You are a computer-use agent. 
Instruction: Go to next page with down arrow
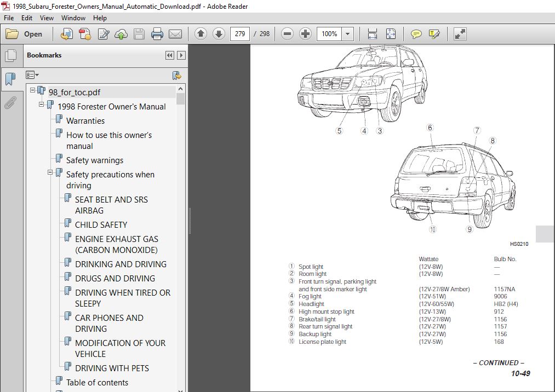pos(219,34)
